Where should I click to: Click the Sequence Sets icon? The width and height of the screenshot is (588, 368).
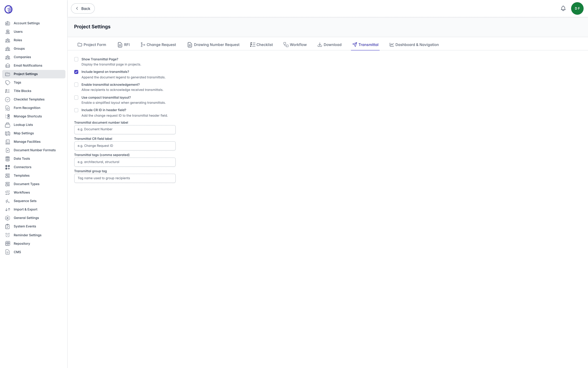8,201
